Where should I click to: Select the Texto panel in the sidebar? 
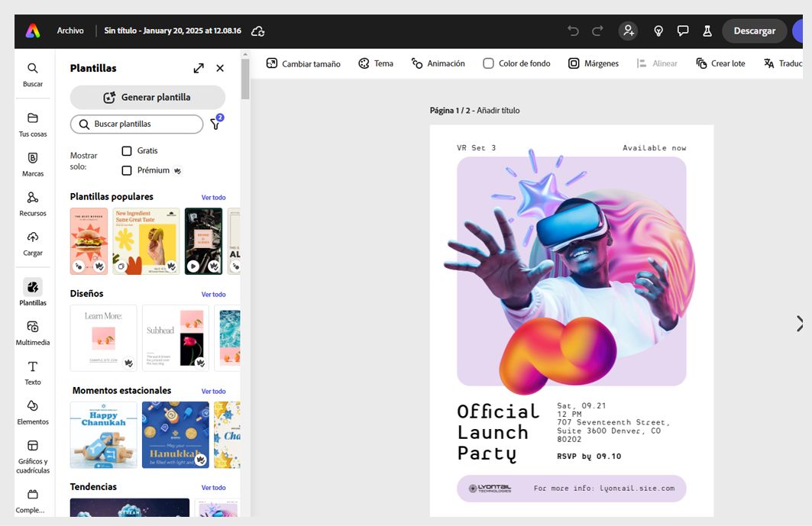(x=32, y=371)
